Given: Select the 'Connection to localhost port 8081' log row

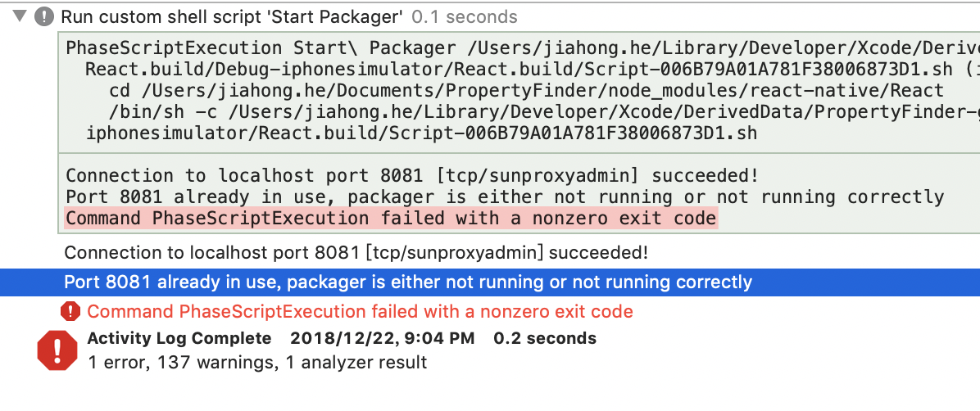Looking at the screenshot, I should point(356,253).
